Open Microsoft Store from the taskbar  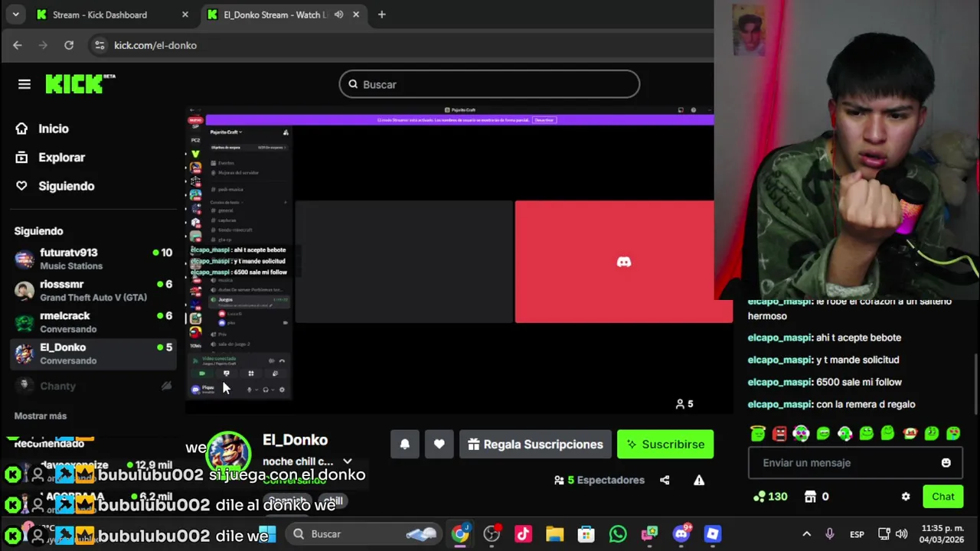(586, 534)
